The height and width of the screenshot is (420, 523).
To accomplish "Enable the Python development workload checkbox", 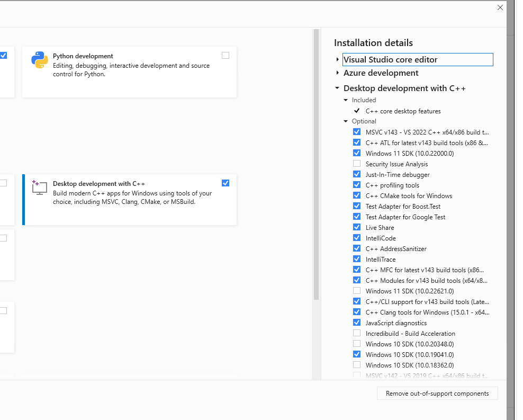I will [x=226, y=55].
